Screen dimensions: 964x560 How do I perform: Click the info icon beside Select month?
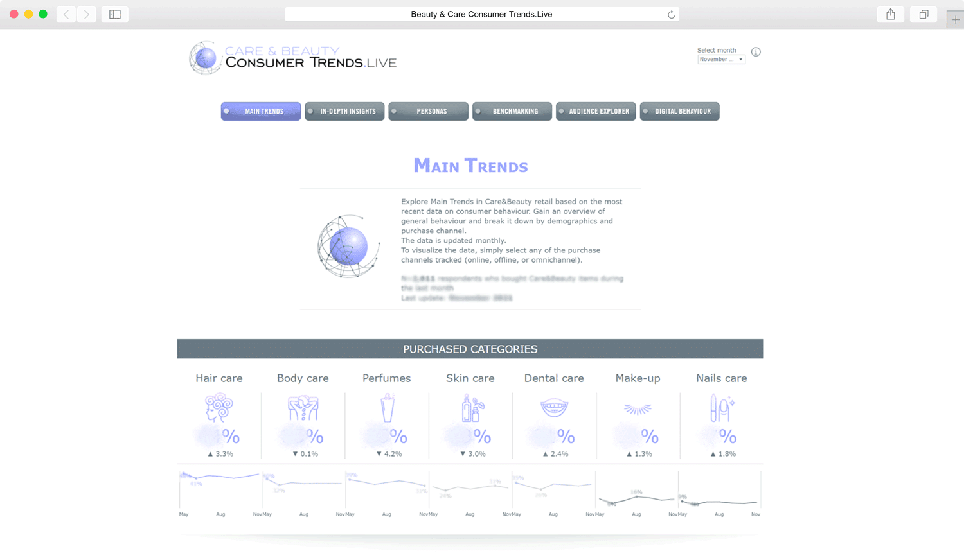pos(756,52)
